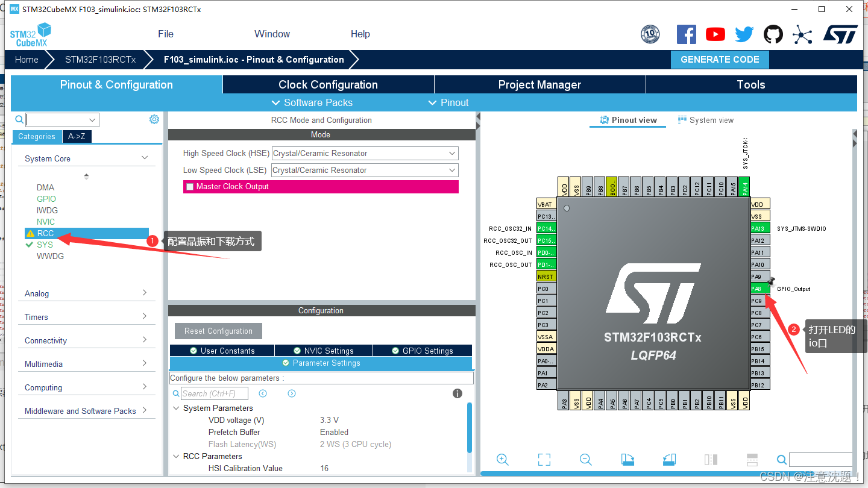Click the parameter Search (Ctrl+F) field
The height and width of the screenshot is (488, 868).
tap(215, 393)
